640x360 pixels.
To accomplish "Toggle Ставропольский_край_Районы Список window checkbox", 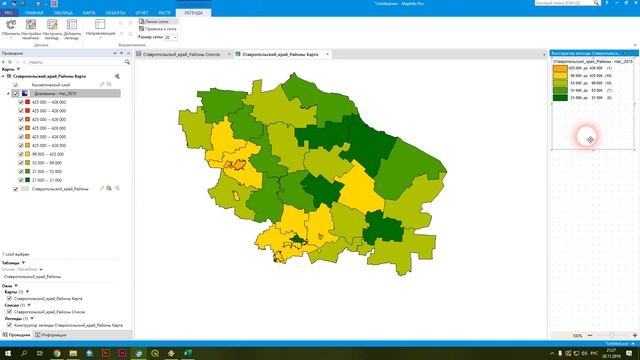I will (9, 311).
